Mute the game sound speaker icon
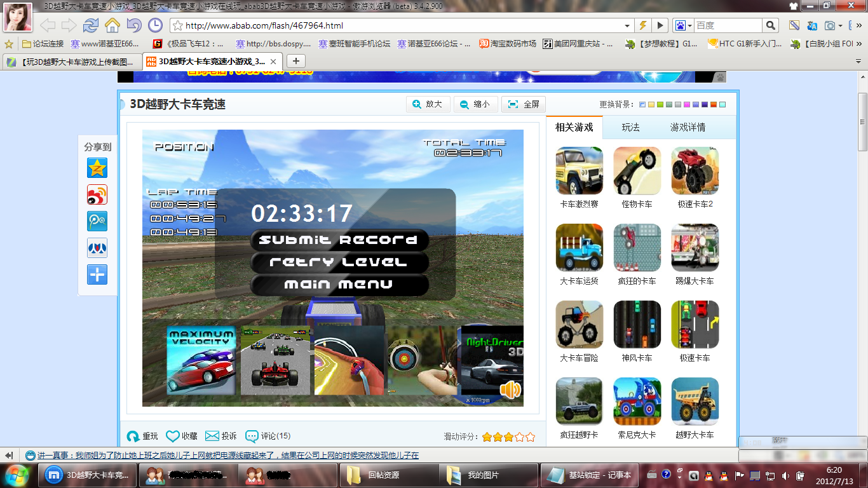The width and height of the screenshot is (868, 488). click(x=510, y=390)
